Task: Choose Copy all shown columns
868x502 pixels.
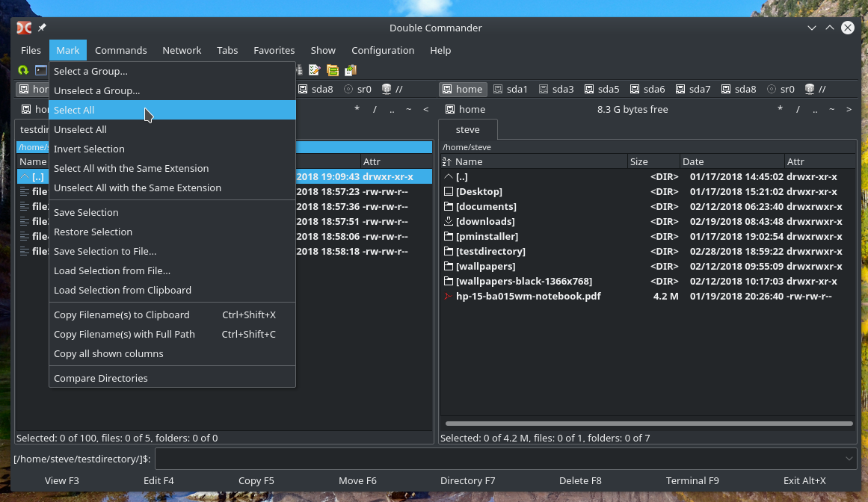Action: (x=172, y=353)
